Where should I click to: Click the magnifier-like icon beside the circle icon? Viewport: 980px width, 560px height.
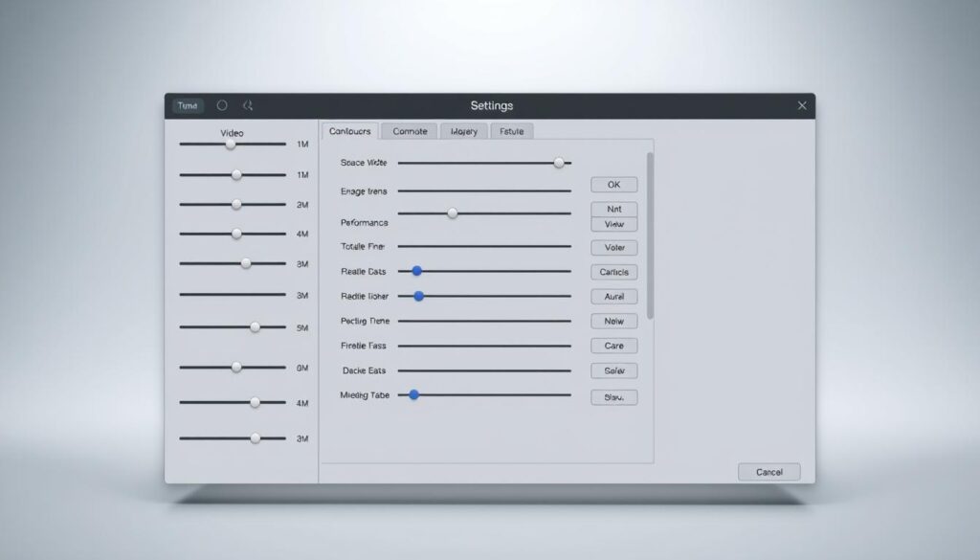tap(248, 105)
